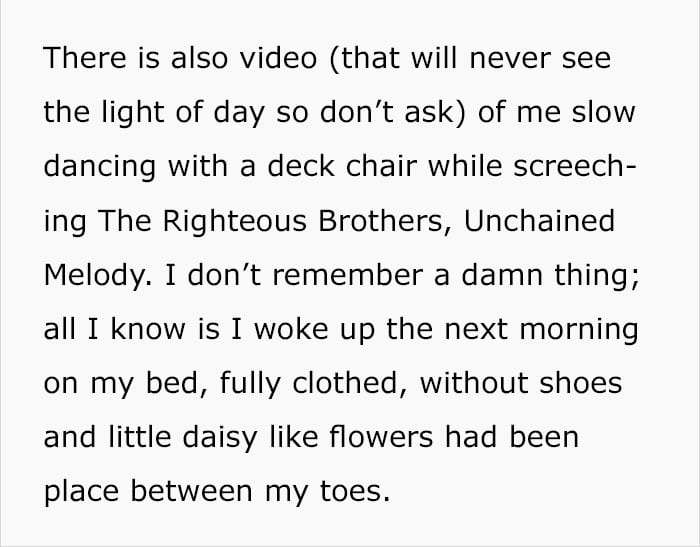Click the final word "toes."
Screen dimensions: 700x547
(x=355, y=491)
